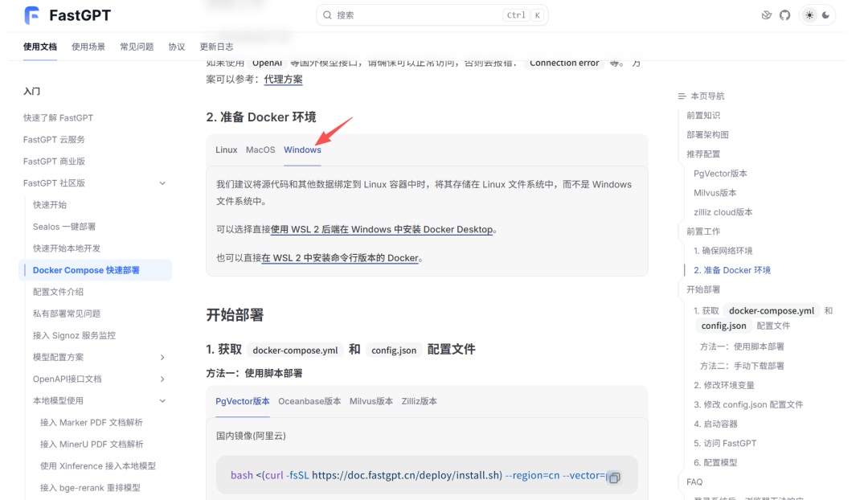This screenshot has width=868, height=500.
Task: Click the search magnifier icon
Action: pyautogui.click(x=327, y=15)
